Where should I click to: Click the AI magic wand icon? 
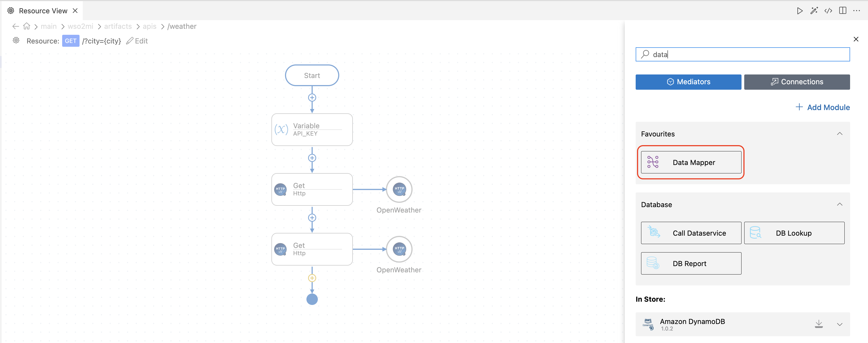pyautogui.click(x=814, y=11)
